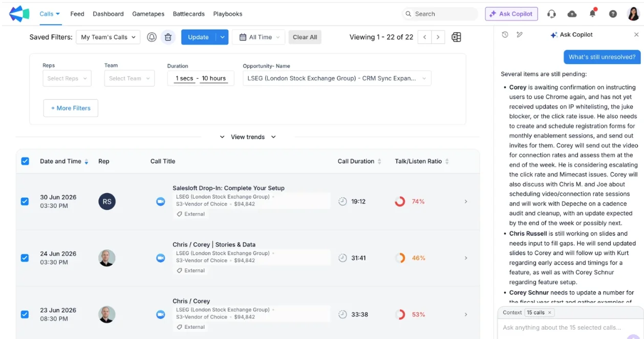This screenshot has height=339, width=644.
Task: Open the Playbooks tab
Action: 228,14
